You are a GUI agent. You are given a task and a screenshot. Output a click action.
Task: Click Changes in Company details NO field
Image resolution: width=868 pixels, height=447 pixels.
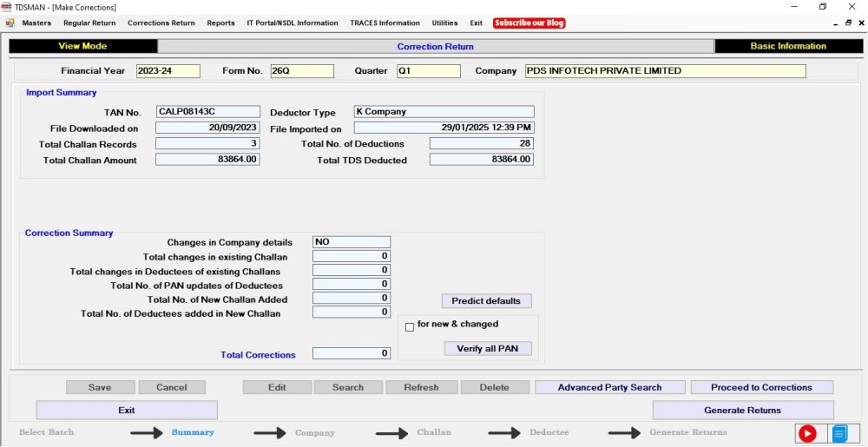coord(352,242)
